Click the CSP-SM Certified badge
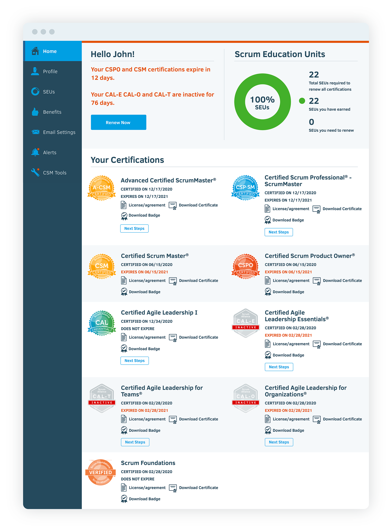Viewport: 392px width, 532px height. (x=245, y=188)
